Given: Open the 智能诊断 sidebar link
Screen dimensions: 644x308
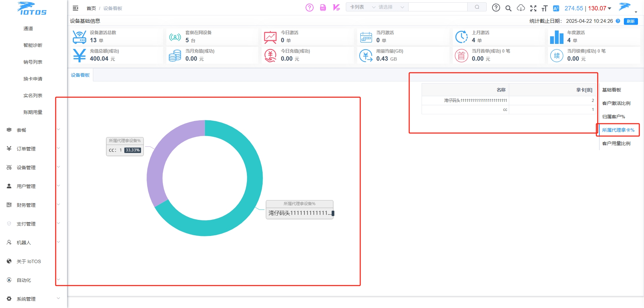Looking at the screenshot, I should 33,45.
